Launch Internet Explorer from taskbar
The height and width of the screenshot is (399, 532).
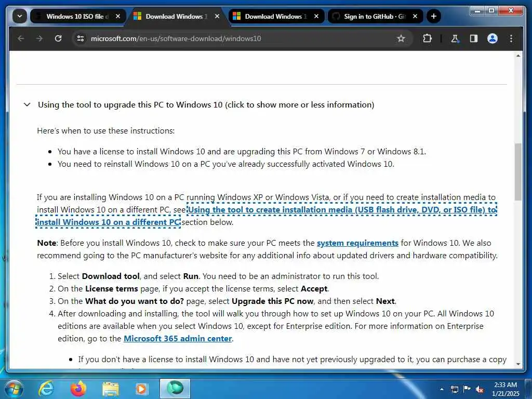(46, 389)
